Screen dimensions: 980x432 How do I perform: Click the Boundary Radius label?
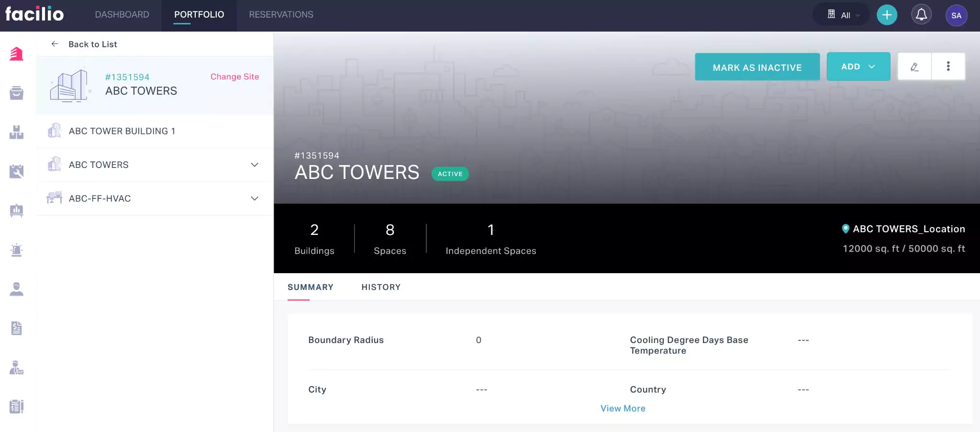click(346, 340)
